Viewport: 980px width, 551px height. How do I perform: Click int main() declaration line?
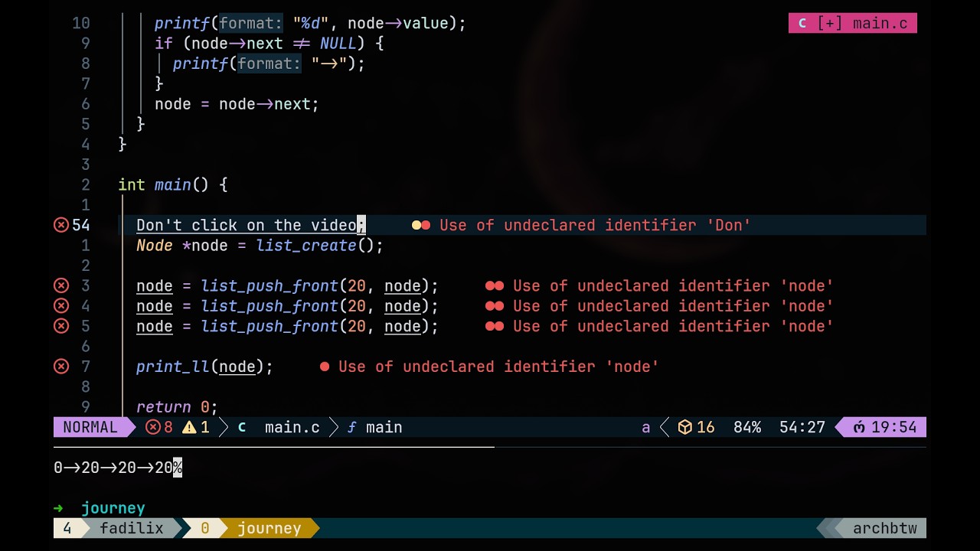coord(173,184)
